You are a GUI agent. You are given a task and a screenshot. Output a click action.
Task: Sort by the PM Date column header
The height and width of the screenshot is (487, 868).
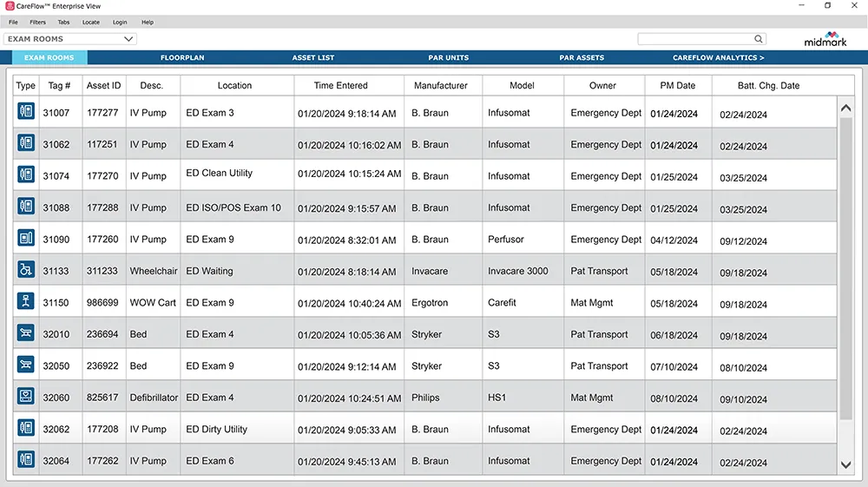coord(678,86)
